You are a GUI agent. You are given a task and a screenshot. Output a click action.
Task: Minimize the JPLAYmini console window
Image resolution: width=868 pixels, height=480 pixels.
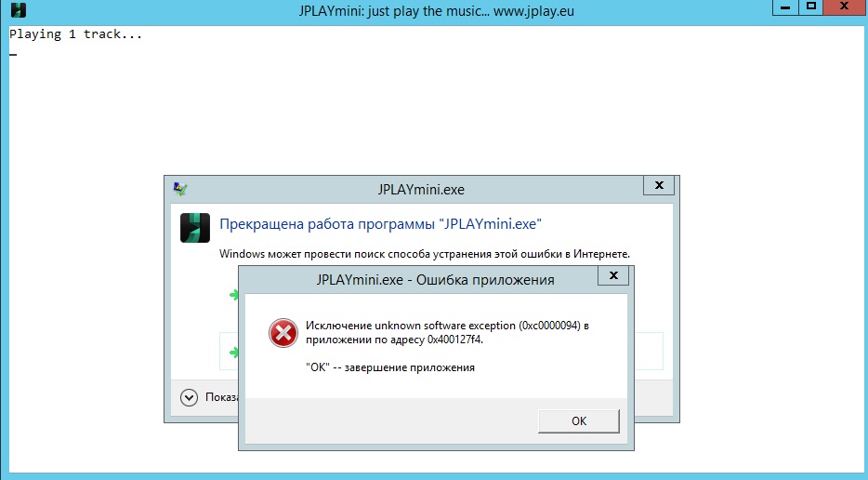pyautogui.click(x=785, y=7)
